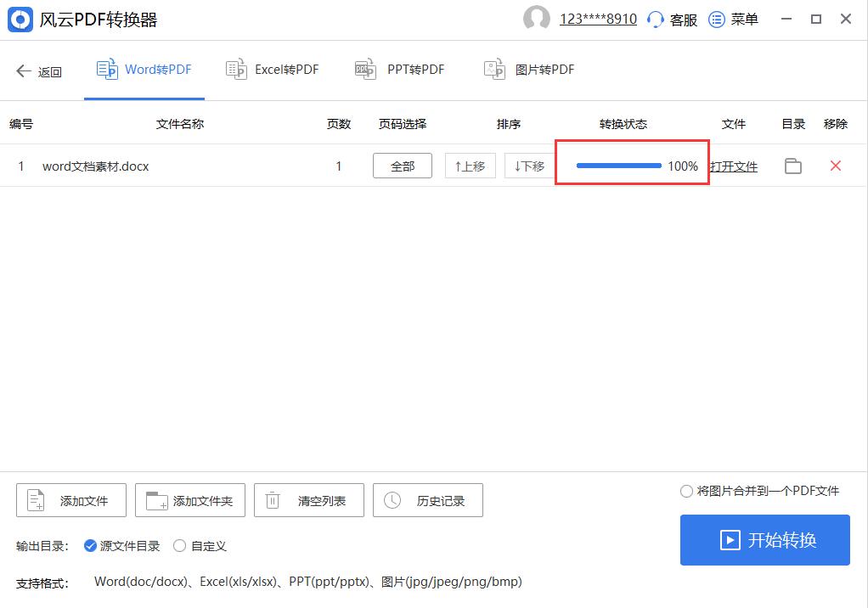The width and height of the screenshot is (868, 608).
Task: Open the 菜单 menu icon
Action: (717, 19)
